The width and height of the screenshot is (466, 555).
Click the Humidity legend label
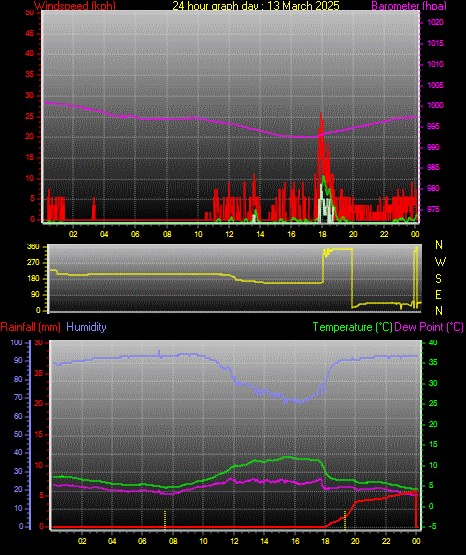click(x=86, y=327)
